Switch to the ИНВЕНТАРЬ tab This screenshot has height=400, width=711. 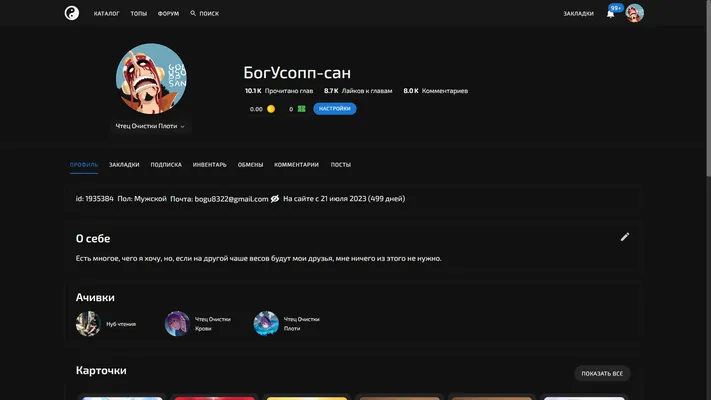point(209,165)
